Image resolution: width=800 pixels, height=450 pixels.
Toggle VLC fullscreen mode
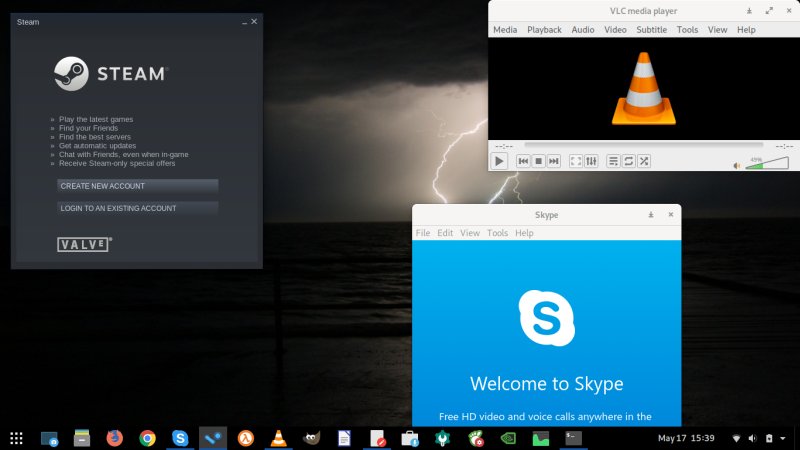[x=576, y=161]
